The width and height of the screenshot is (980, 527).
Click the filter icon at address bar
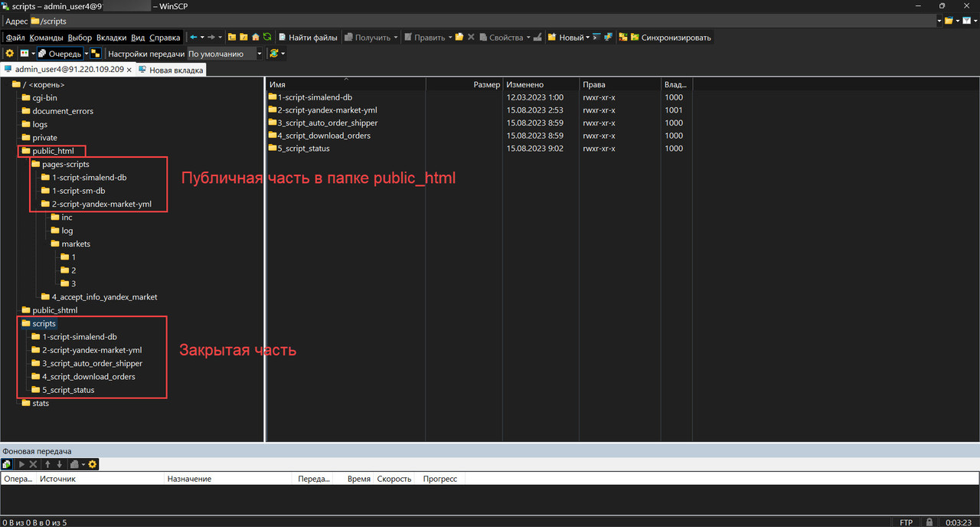click(966, 21)
